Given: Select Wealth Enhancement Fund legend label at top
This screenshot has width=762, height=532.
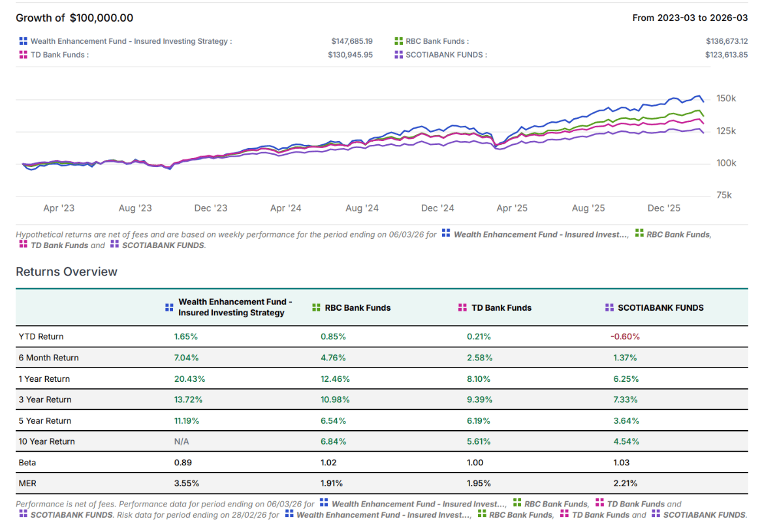Looking at the screenshot, I should pos(131,41).
